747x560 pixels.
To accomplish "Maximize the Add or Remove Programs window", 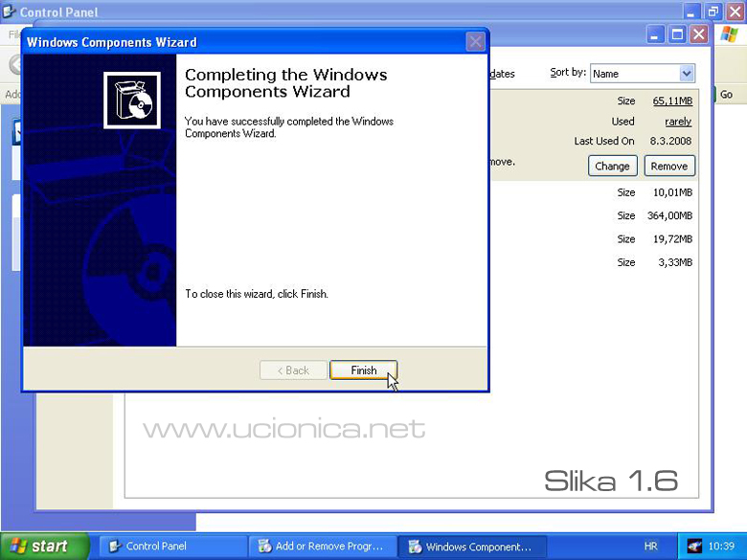I will (x=677, y=34).
